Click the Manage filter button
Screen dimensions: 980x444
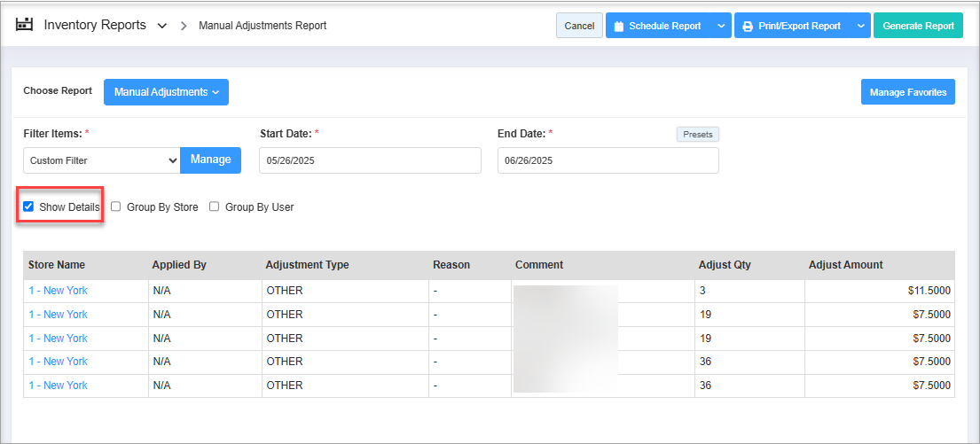[211, 160]
